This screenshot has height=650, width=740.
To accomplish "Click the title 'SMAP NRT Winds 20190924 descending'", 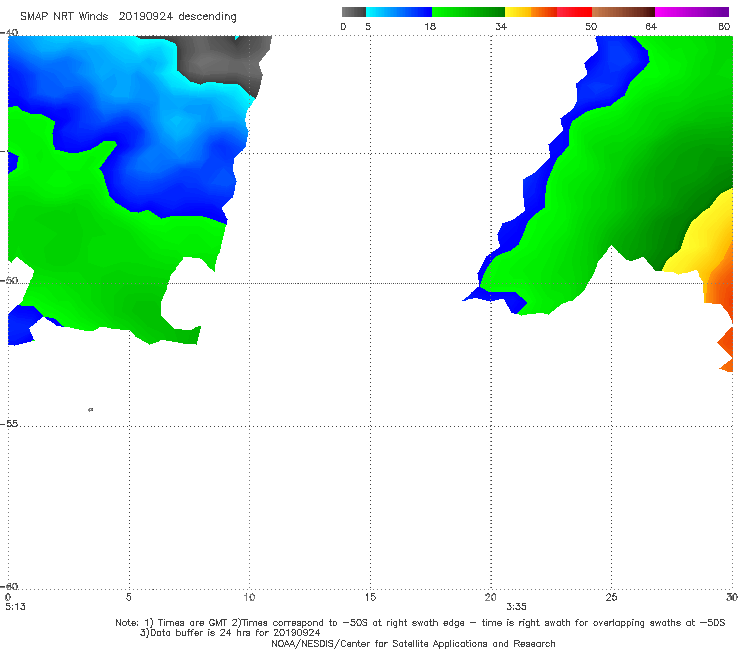I will 128,17.
